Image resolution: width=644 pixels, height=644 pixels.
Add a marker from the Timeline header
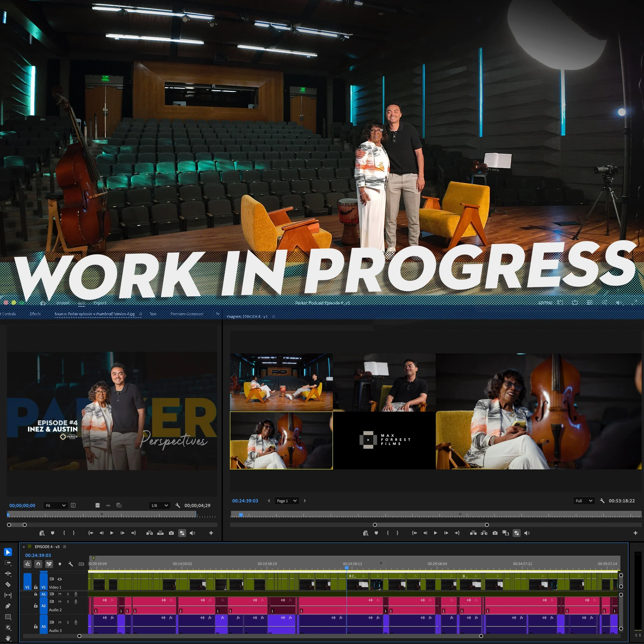point(60,564)
